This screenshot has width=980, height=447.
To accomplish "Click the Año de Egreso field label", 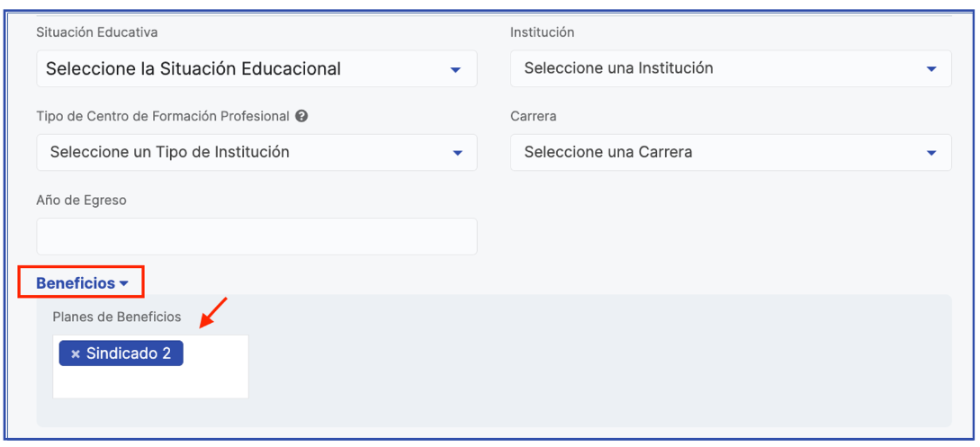I will coord(81,201).
